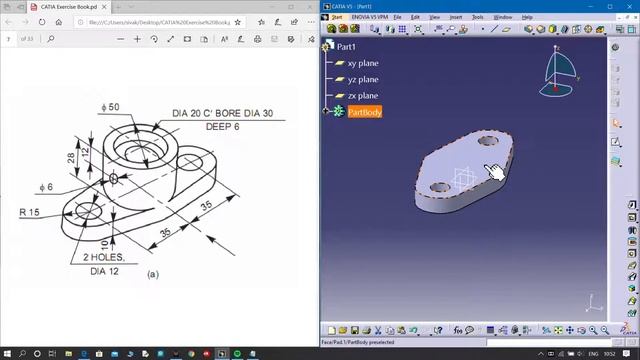Select the Line tool in CATIA's top toolbar
Screen dimensions: 640x360
(x=494, y=29)
